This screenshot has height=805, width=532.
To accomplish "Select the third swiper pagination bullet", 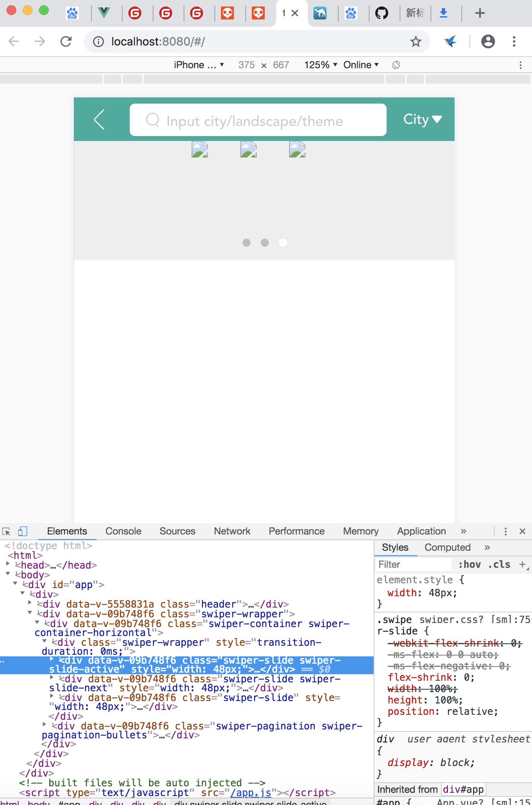I will coord(283,242).
